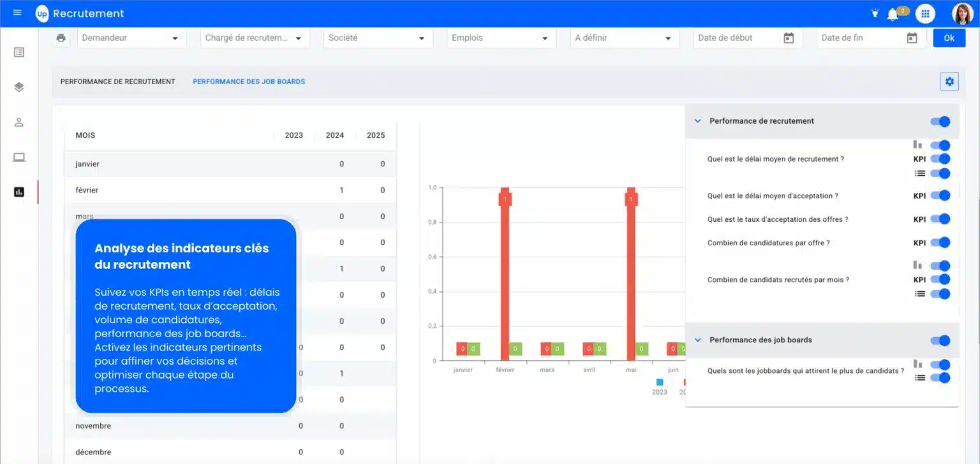980x464 pixels.
Task: Open the laptop/computer section in sidebar
Action: 19,157
